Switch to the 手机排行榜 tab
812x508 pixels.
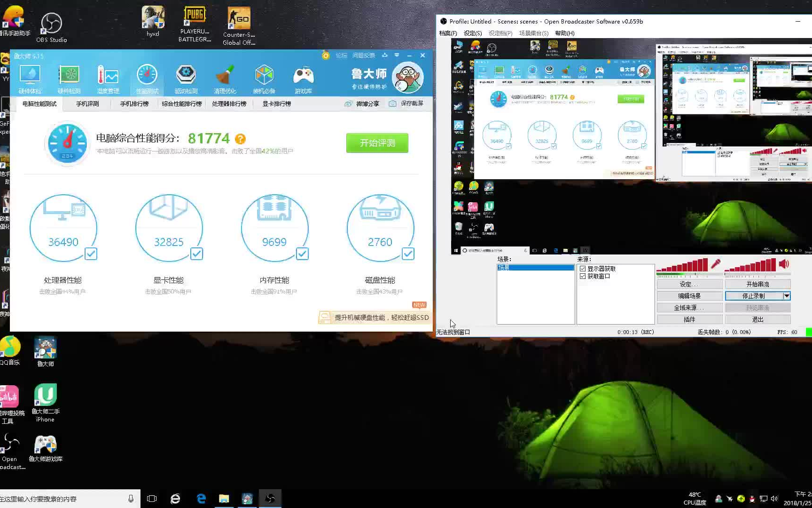pos(134,103)
